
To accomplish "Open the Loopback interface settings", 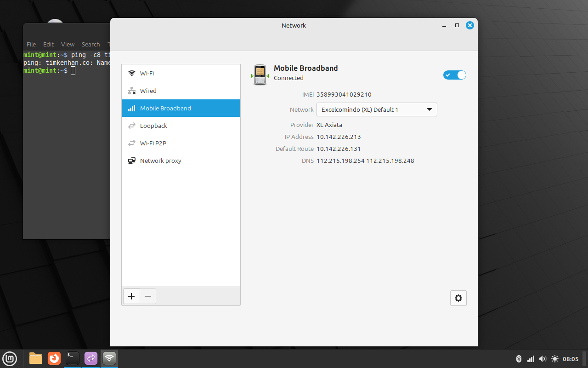I will coord(153,126).
